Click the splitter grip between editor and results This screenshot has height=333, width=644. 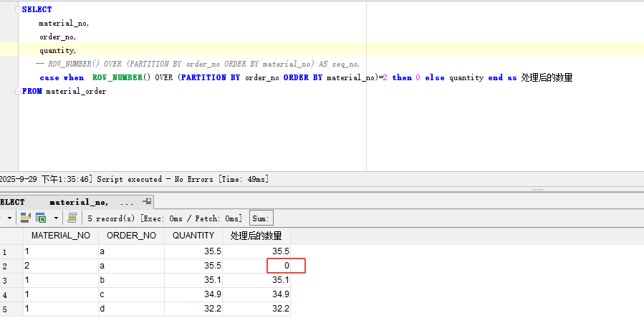coord(537,190)
